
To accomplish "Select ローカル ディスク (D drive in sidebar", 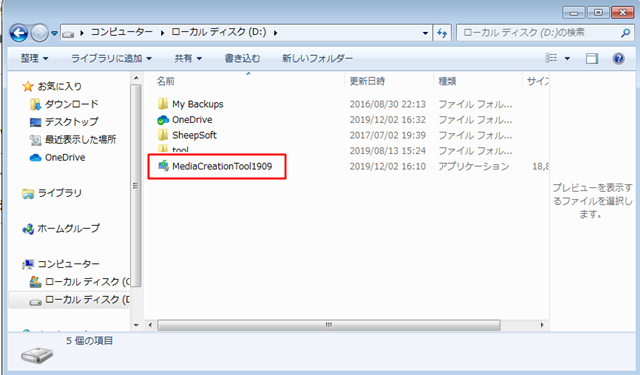I will 87,300.
